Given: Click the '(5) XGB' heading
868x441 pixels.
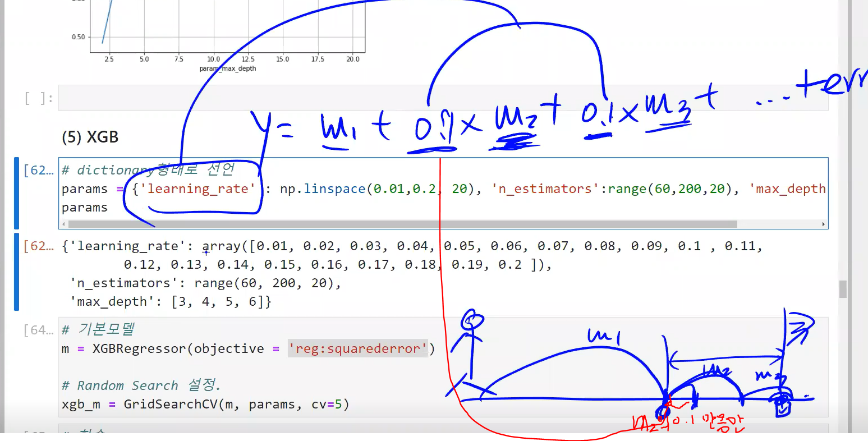Looking at the screenshot, I should (x=90, y=137).
